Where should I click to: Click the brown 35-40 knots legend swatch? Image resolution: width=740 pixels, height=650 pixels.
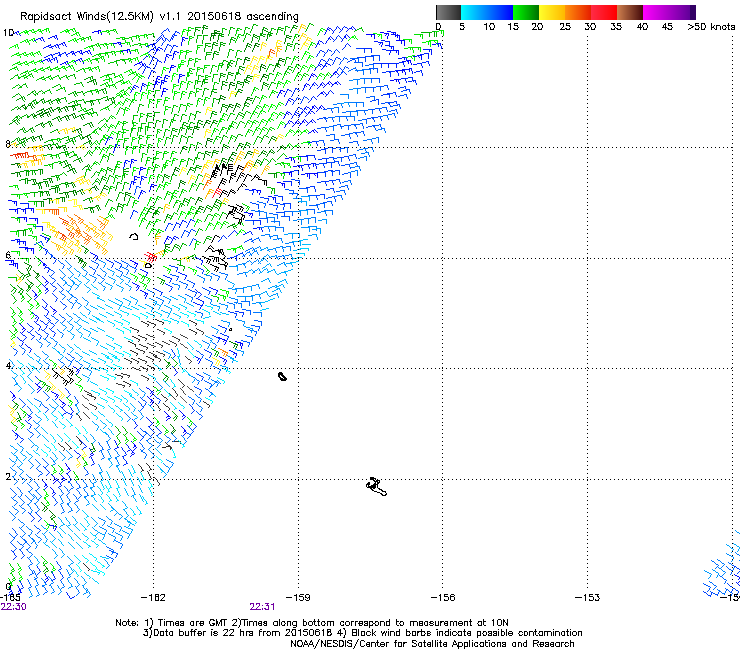(630, 12)
